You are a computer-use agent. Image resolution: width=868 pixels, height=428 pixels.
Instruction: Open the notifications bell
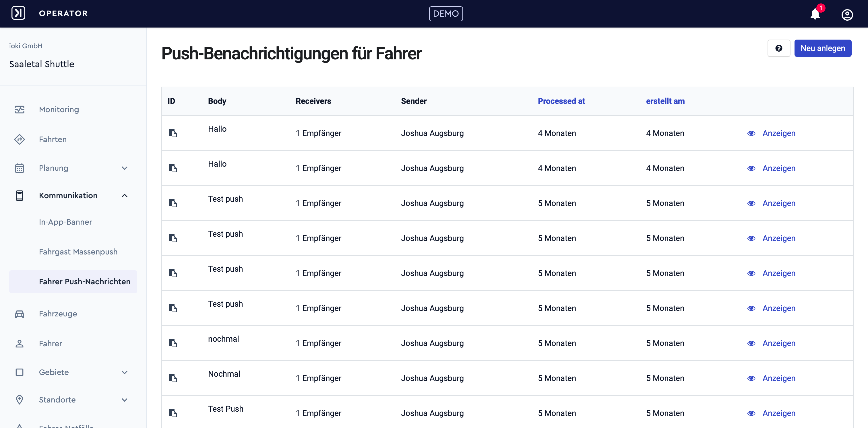pyautogui.click(x=815, y=14)
